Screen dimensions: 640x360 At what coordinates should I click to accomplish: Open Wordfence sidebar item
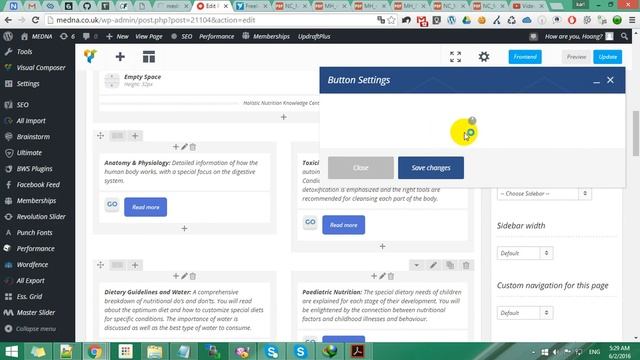click(32, 265)
